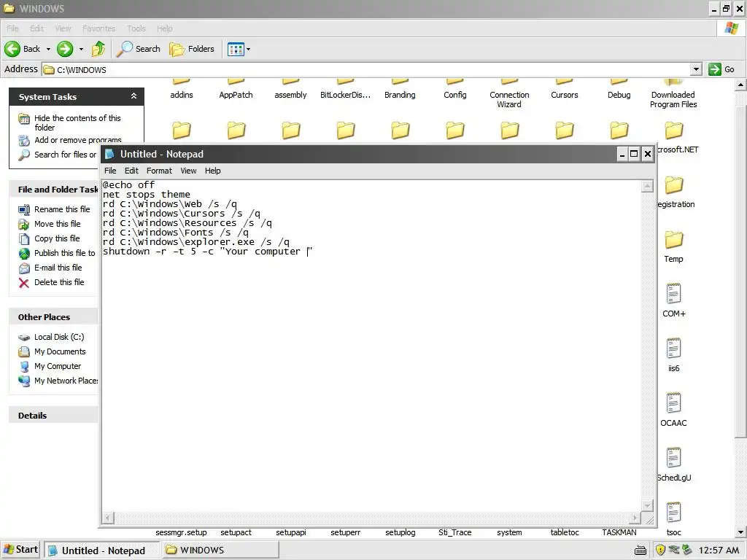Click Notepad horizontal scrollbar left arrow

point(108,518)
